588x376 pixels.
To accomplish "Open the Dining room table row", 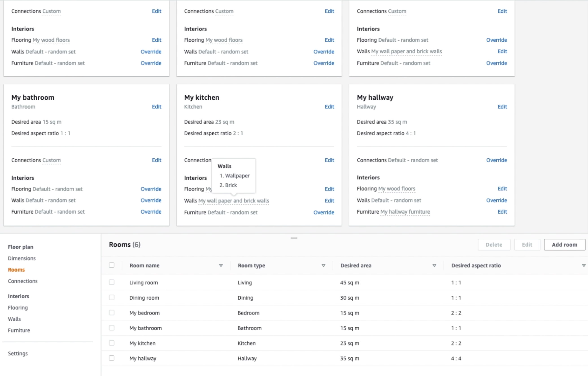I will click(x=144, y=298).
